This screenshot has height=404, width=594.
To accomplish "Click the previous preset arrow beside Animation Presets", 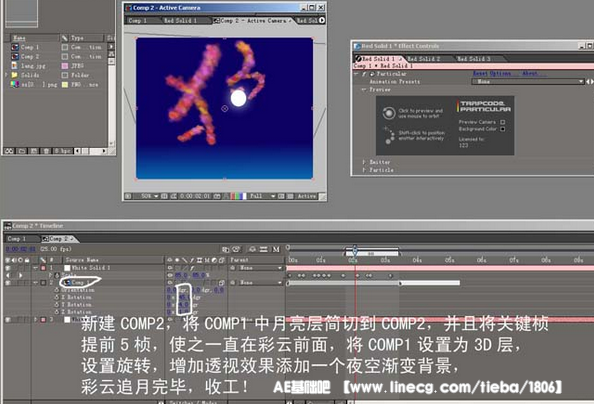I will tap(588, 81).
